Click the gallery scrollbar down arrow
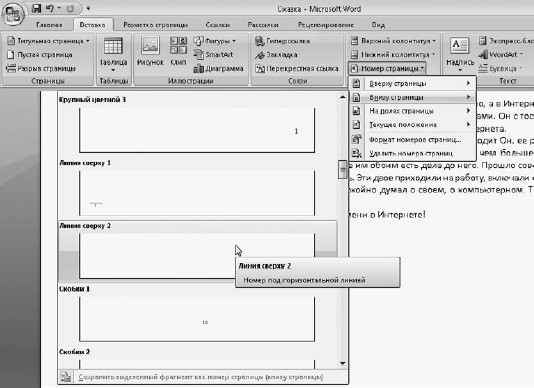534x388 pixels. coord(343,363)
